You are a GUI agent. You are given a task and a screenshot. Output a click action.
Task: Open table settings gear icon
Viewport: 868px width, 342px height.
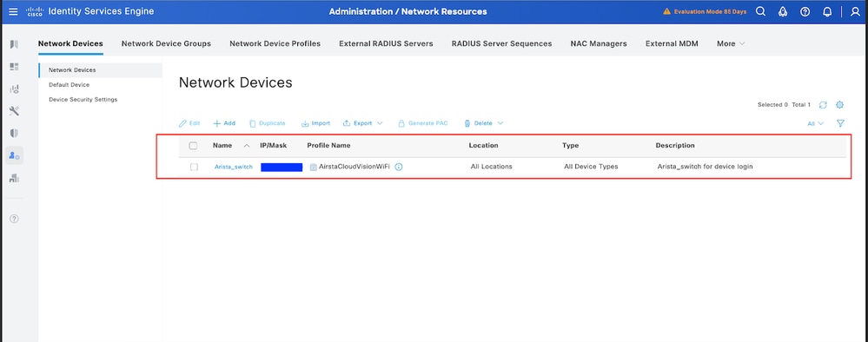pyautogui.click(x=840, y=104)
